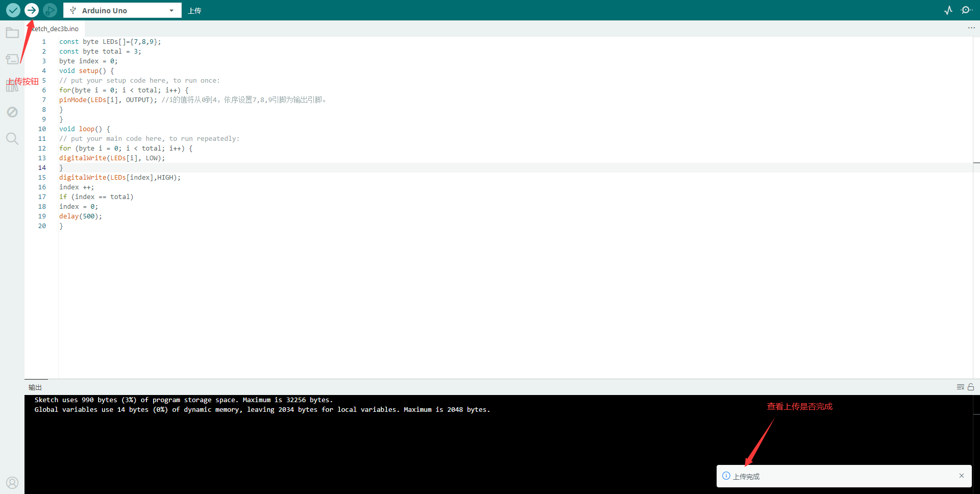Open the Debug sidebar panel icon
980x494 pixels.
(12, 112)
